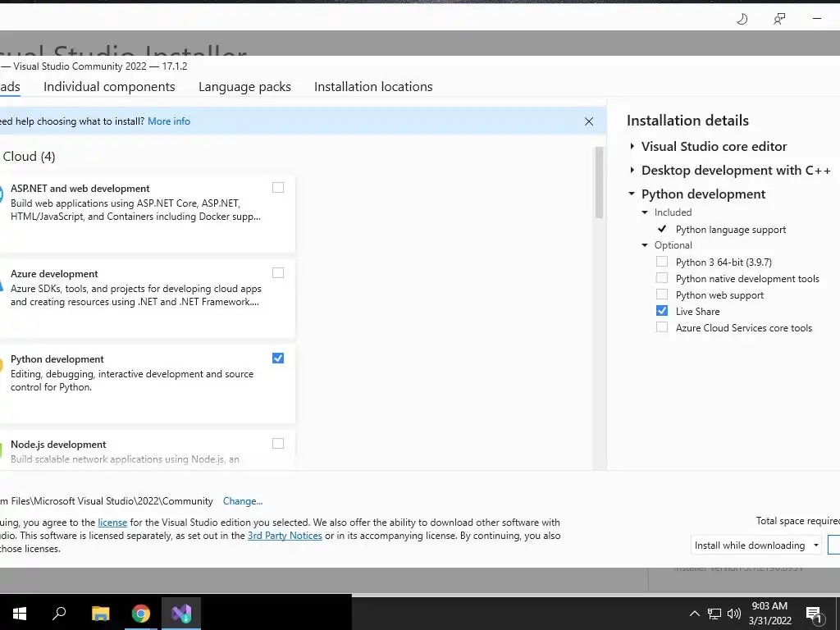
Task: Open the notification center icon
Action: click(814, 614)
